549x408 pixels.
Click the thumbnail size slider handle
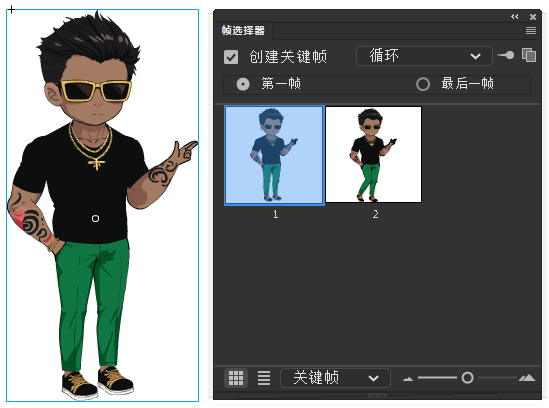point(467,378)
